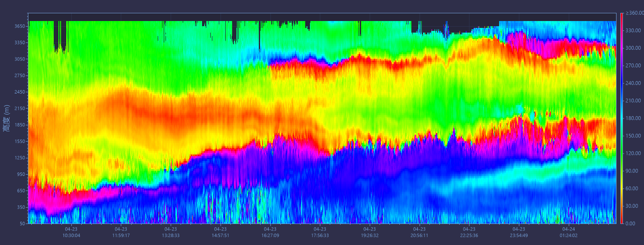Click the 30.00 color scale label
Screen dimensions: 644x245
pyautogui.click(x=631, y=206)
